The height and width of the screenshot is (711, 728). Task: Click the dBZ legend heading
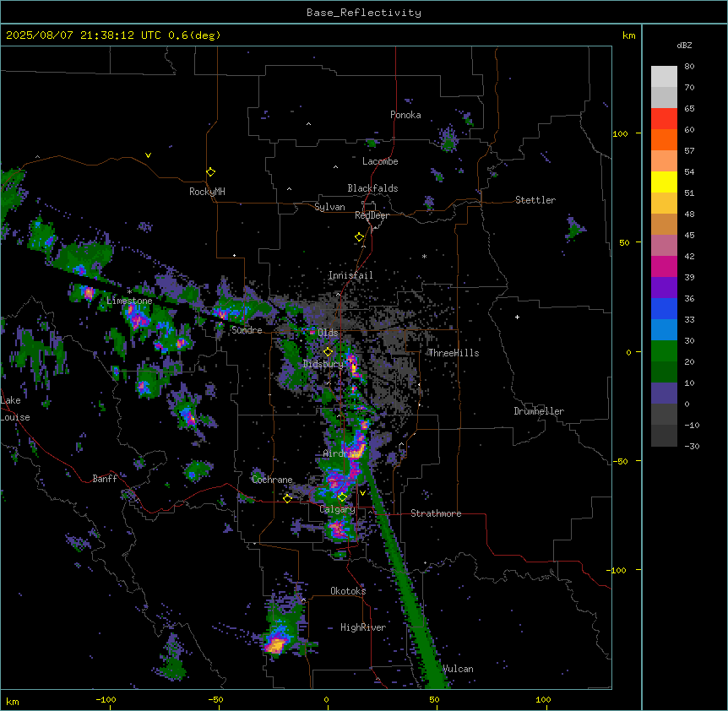(x=684, y=45)
